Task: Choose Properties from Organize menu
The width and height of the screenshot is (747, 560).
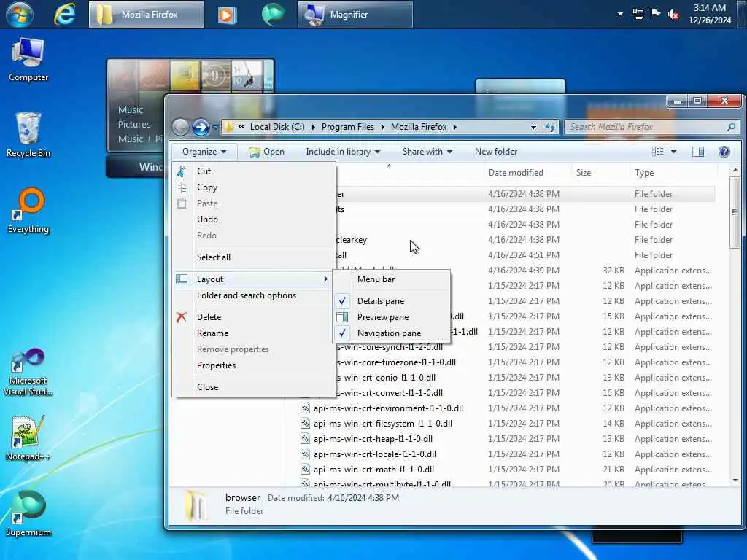Action: point(253,365)
